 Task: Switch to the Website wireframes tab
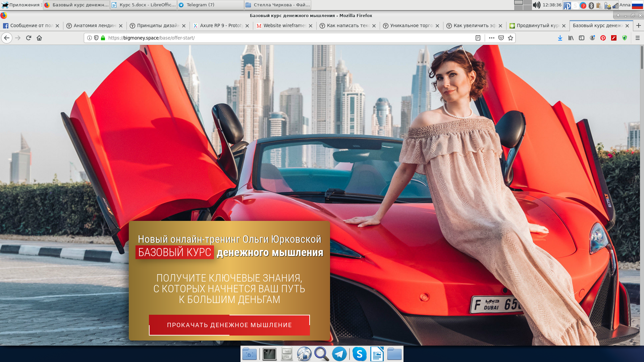tap(284, 25)
